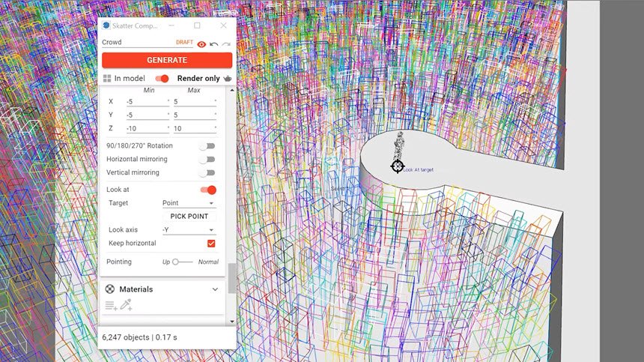Viewport: 644px width, 362px height.
Task: Click the Y Max field showing 5
Action: pyautogui.click(x=195, y=115)
